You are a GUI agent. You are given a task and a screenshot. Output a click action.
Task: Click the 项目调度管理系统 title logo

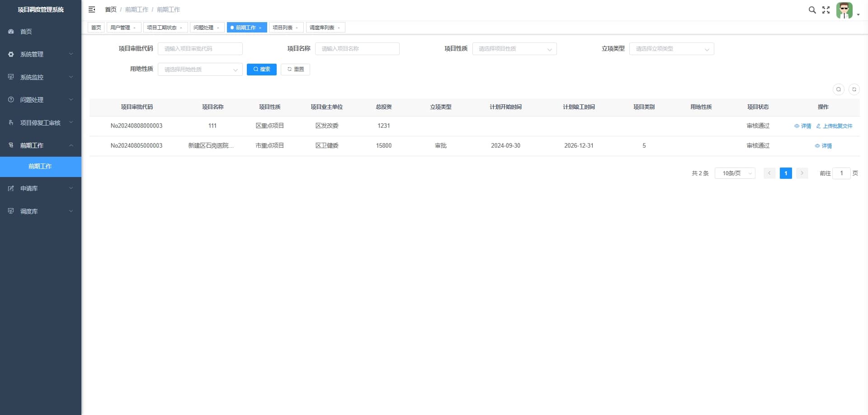click(41, 9)
